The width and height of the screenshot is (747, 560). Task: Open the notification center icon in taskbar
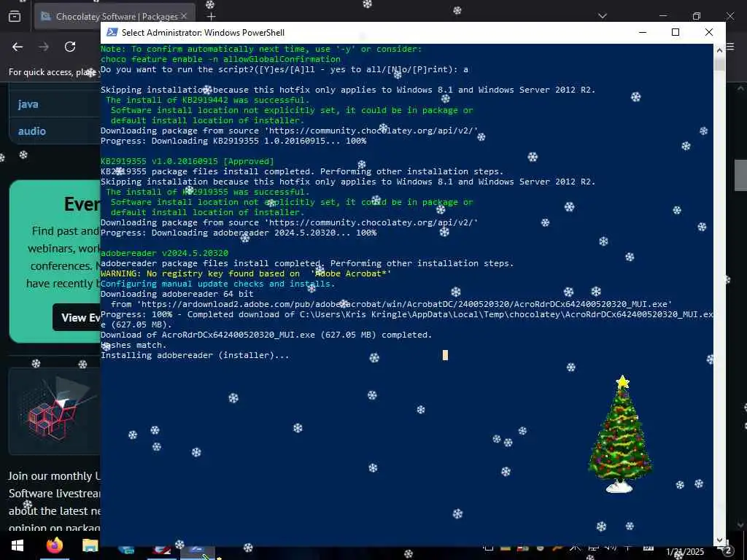727,550
